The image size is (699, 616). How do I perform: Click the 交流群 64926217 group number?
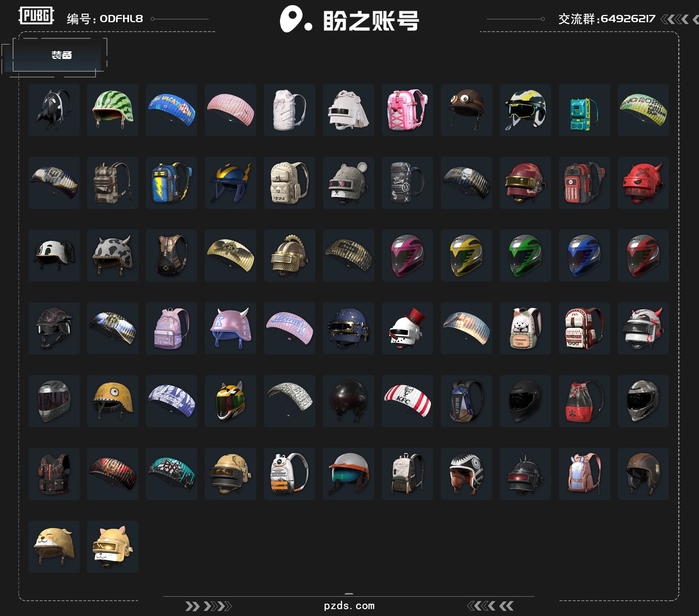tap(607, 19)
